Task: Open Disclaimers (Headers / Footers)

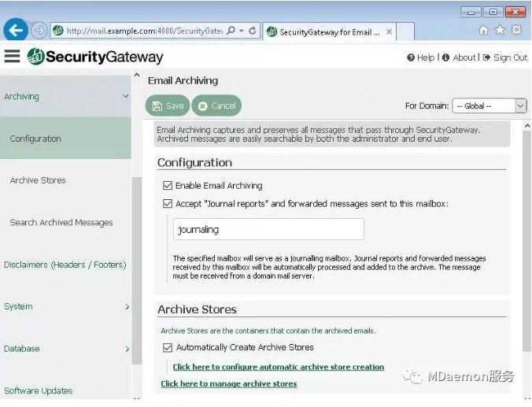Action: point(65,265)
